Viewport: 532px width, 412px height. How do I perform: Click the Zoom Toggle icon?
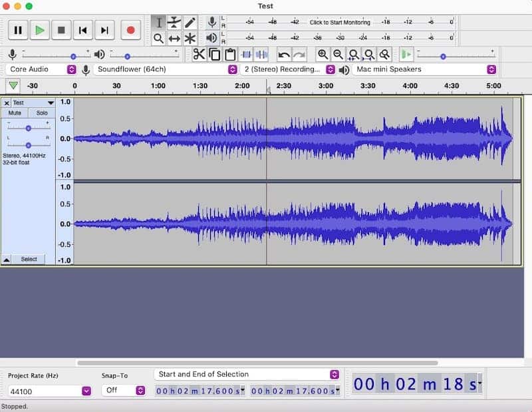384,55
